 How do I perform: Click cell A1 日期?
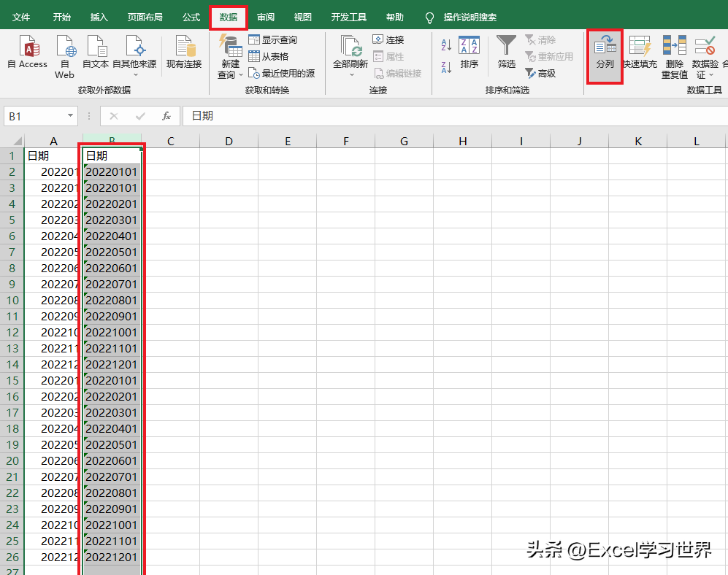53,156
